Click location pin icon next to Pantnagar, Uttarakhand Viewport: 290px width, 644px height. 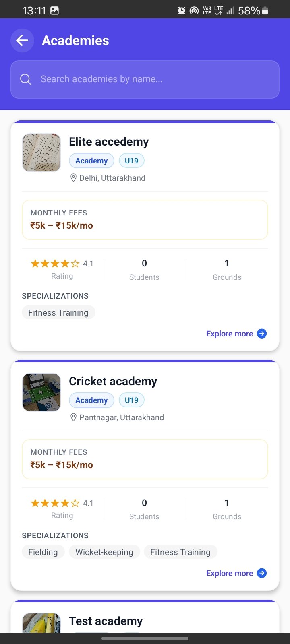(x=73, y=417)
